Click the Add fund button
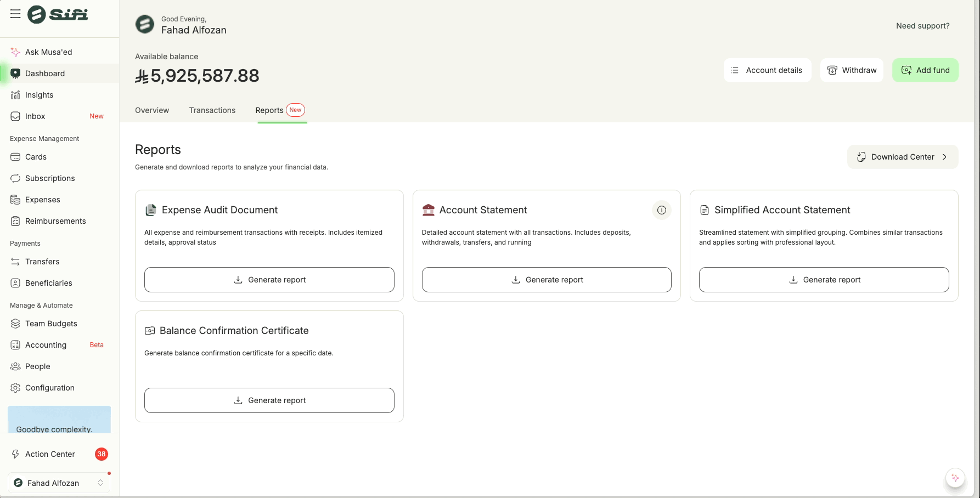 [x=925, y=70]
